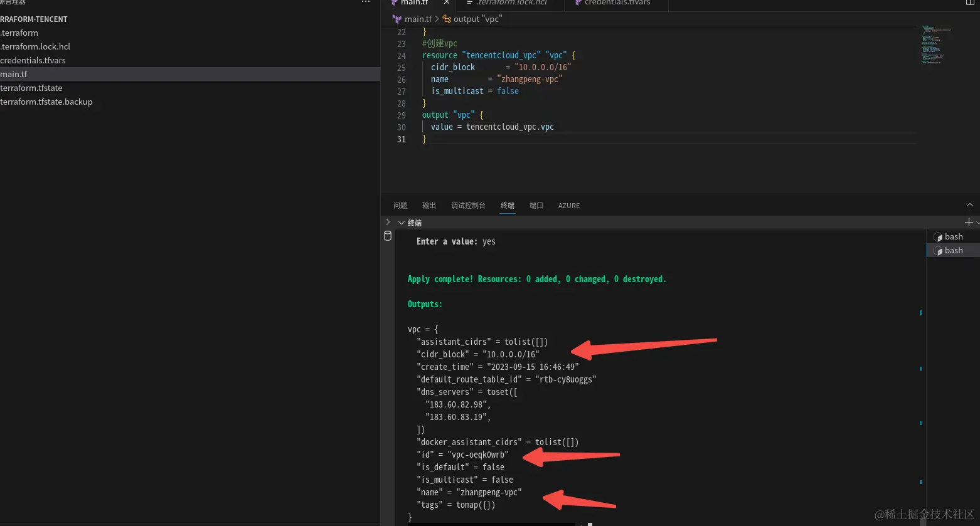Click "zhangpeng-vpc" string in the editor
The width and height of the screenshot is (980, 526).
click(530, 79)
